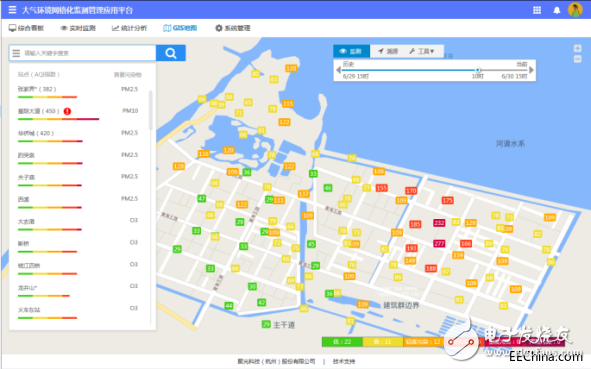
Task: Select the red 175 station marker
Action: pos(447,200)
